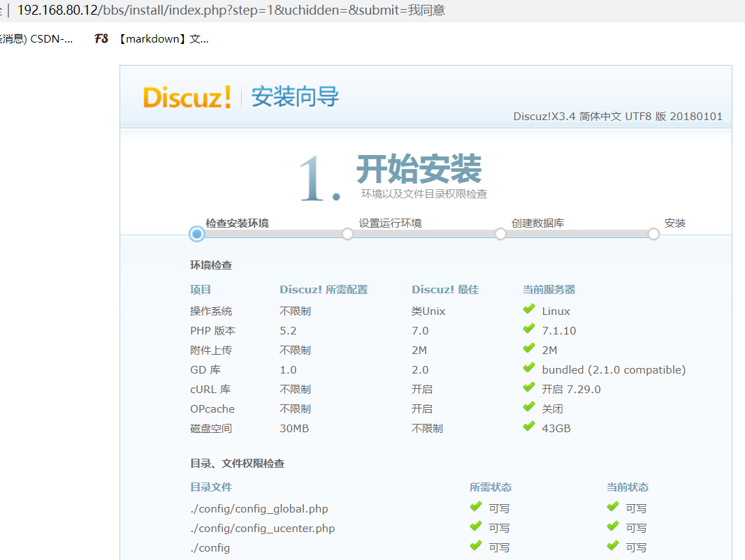Image resolution: width=745 pixels, height=560 pixels.
Task: Select the 设置运行环境 step label
Action: pyautogui.click(x=390, y=223)
